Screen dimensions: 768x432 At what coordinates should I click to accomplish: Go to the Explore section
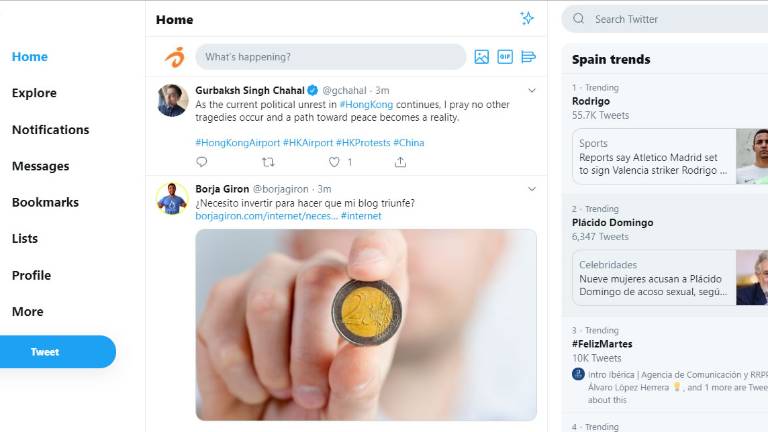click(x=34, y=93)
